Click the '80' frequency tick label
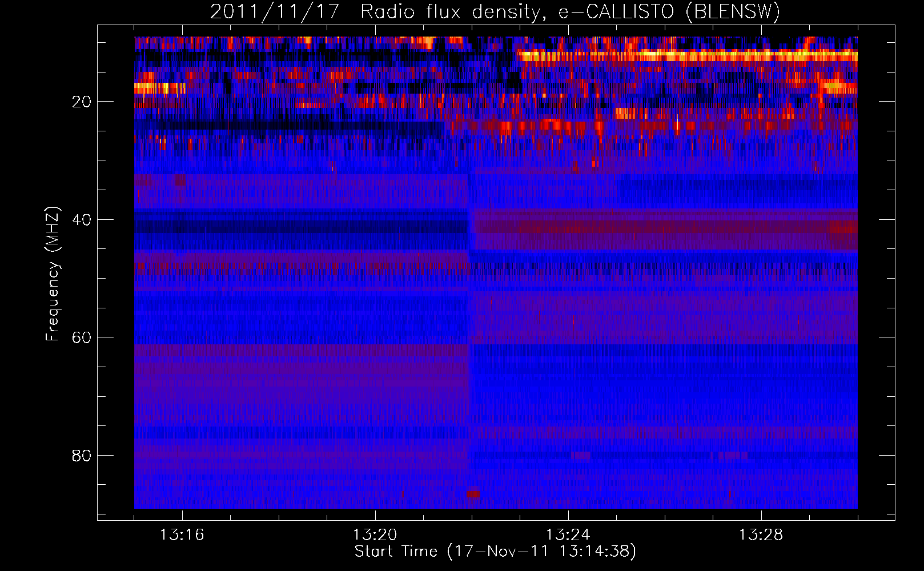The width and height of the screenshot is (924, 571). coord(82,456)
